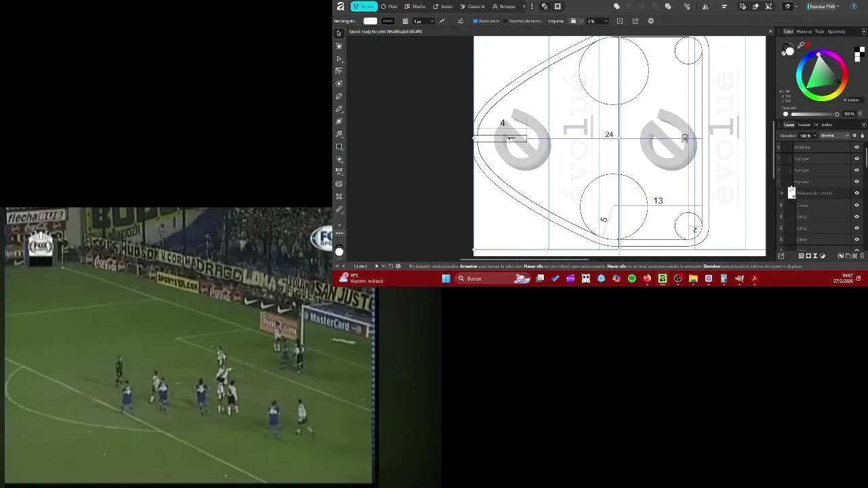The image size is (868, 488).
Task: Click the flip horizontal icon
Action: coord(705,6)
